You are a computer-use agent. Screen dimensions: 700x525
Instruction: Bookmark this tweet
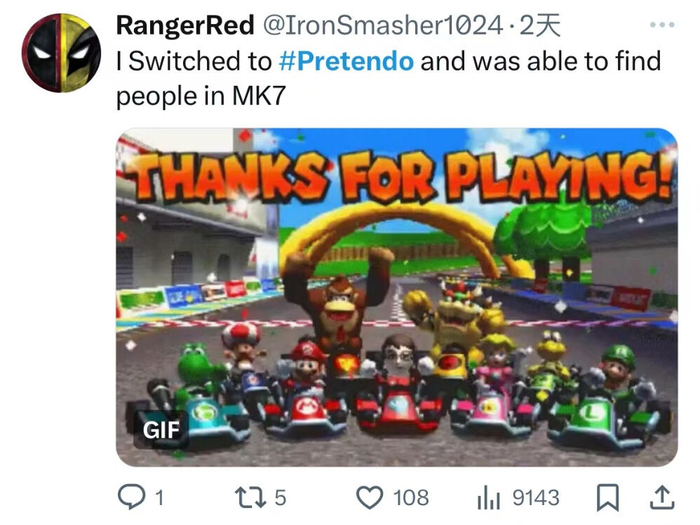[608, 497]
